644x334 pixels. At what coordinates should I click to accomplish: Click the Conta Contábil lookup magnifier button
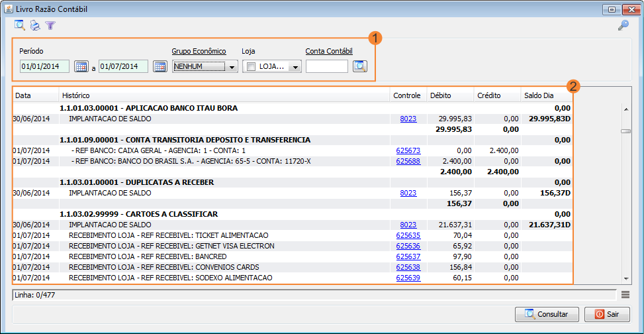point(360,66)
